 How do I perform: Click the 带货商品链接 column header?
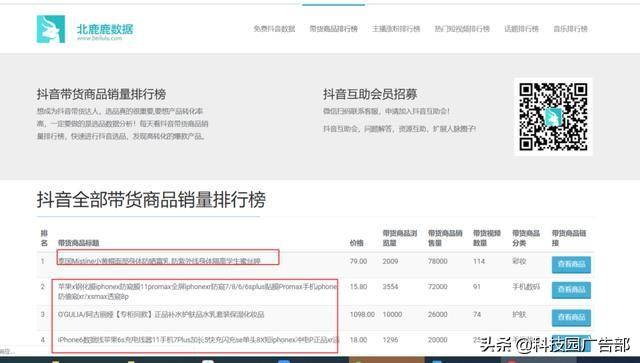(x=569, y=238)
